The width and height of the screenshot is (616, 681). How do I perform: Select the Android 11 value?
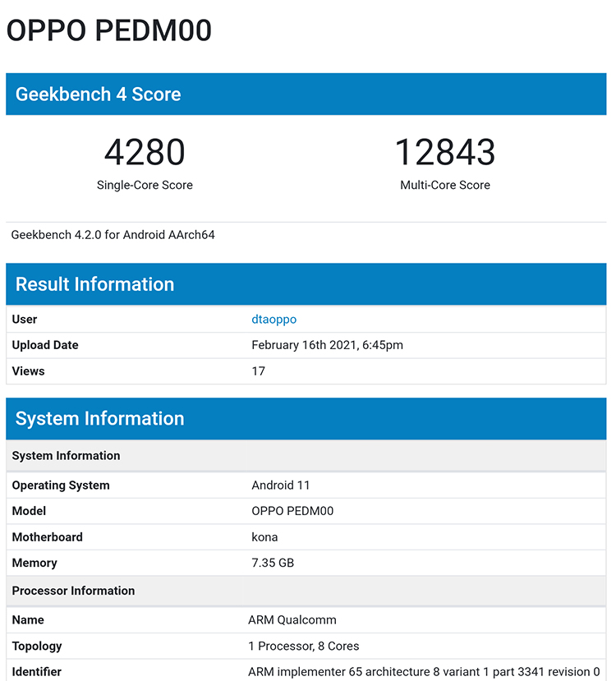pyautogui.click(x=281, y=485)
